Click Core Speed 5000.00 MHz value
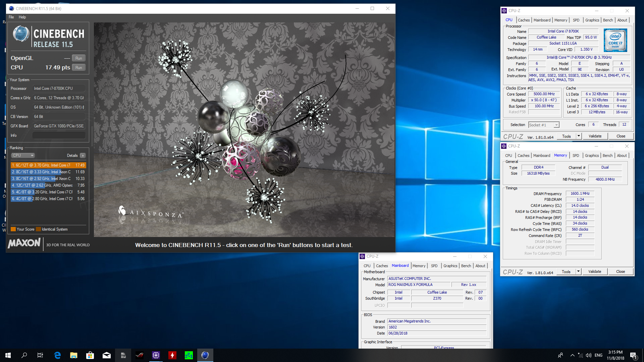This screenshot has width=644, height=362. [x=544, y=94]
